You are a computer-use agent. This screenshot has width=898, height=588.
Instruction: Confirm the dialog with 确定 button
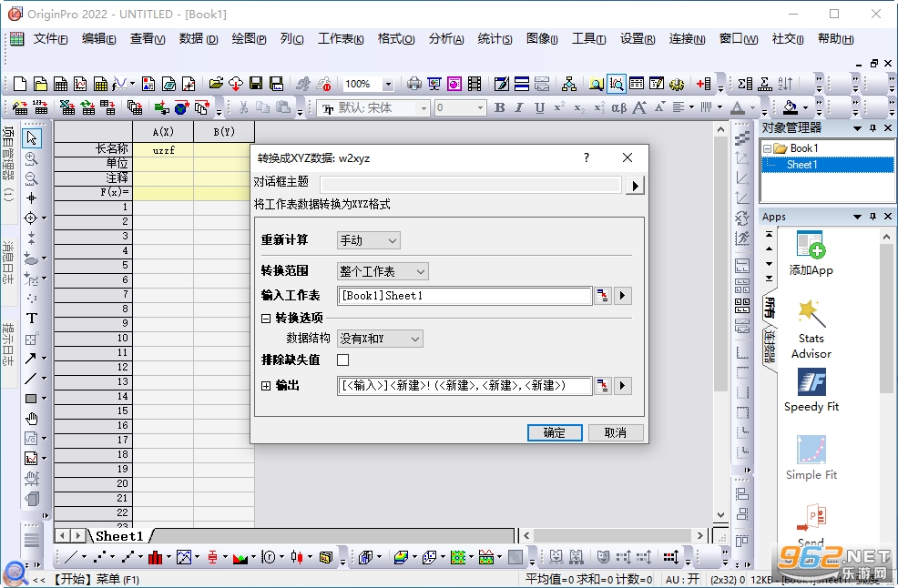pos(555,433)
